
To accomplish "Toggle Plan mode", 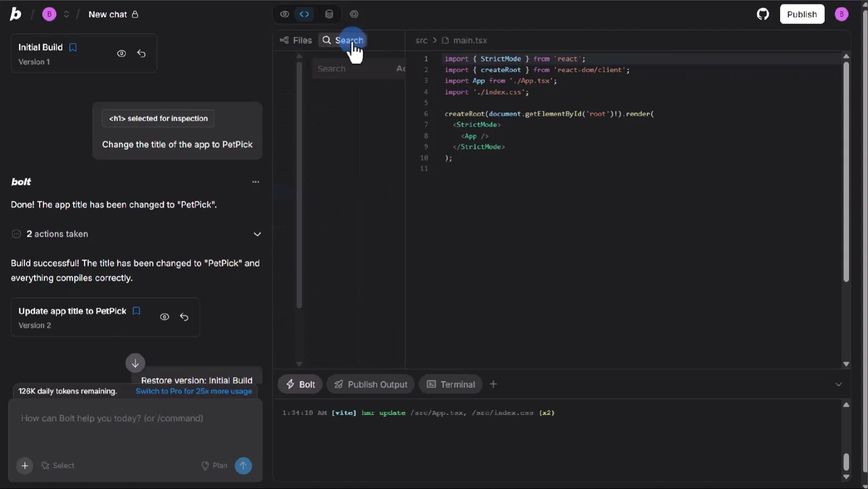I will (214, 466).
